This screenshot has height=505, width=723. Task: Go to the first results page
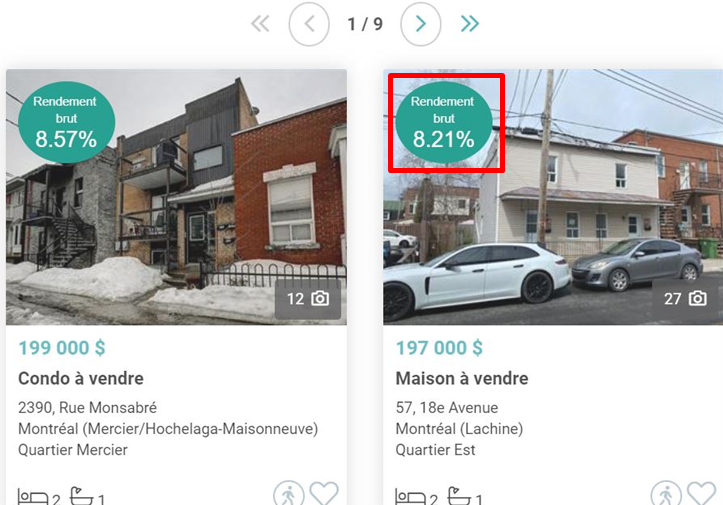coord(260,24)
